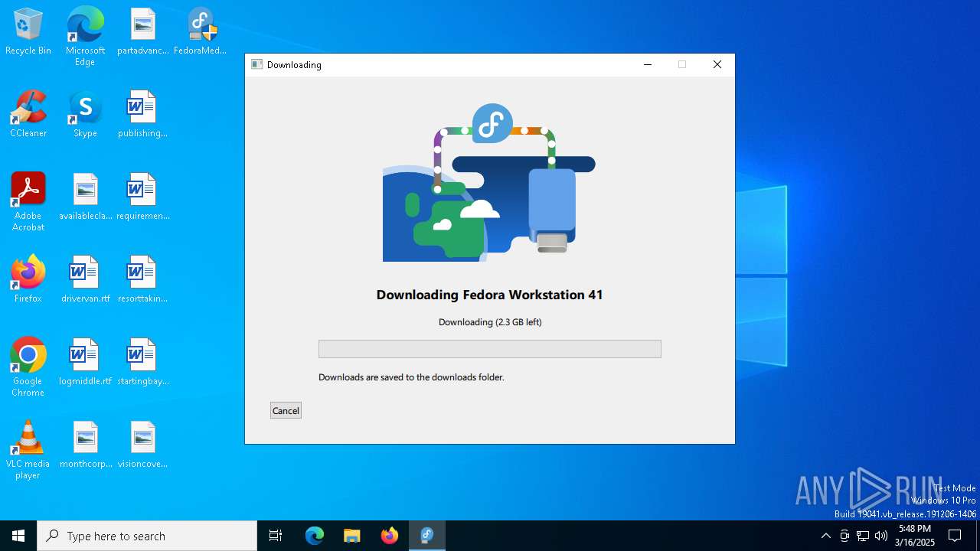The width and height of the screenshot is (980, 551).
Task: Select the Microsoft Edge desktop shortcut
Action: coord(85,37)
